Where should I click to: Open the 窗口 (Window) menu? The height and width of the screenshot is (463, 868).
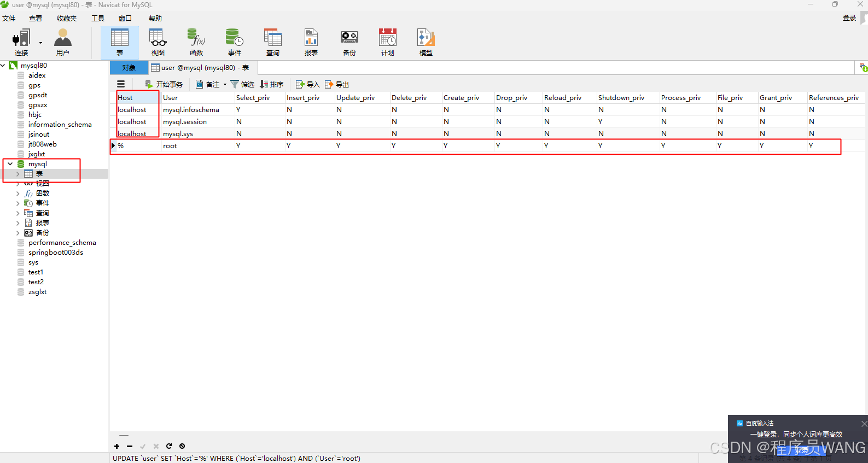(x=125, y=18)
